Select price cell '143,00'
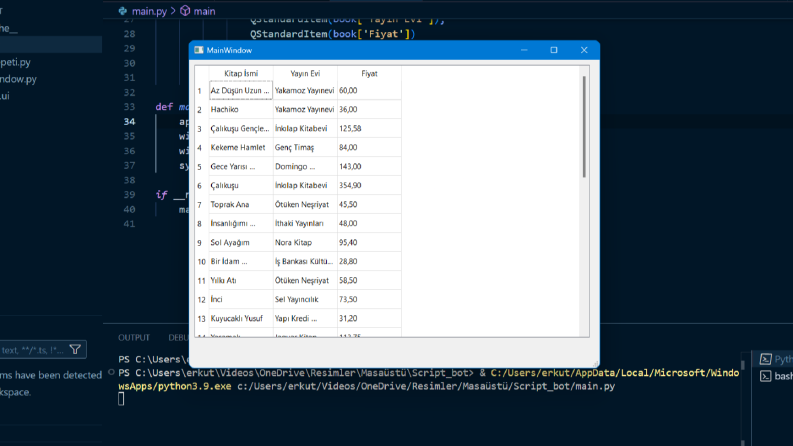793x446 pixels. (369, 166)
